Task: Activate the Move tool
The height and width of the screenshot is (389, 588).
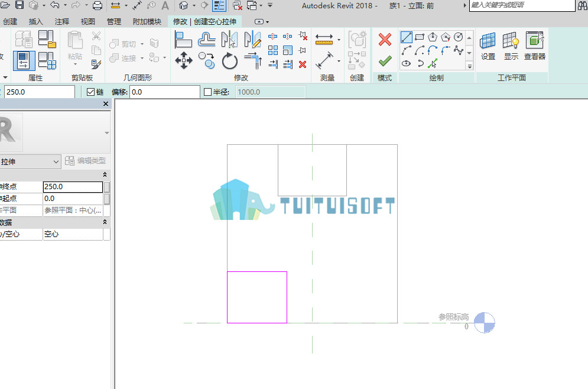Action: point(184,60)
